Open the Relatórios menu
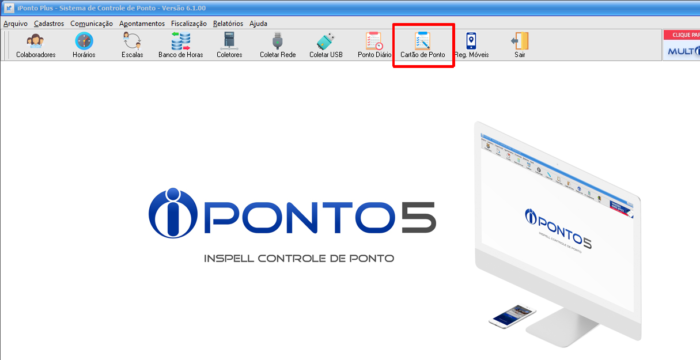 (x=228, y=24)
